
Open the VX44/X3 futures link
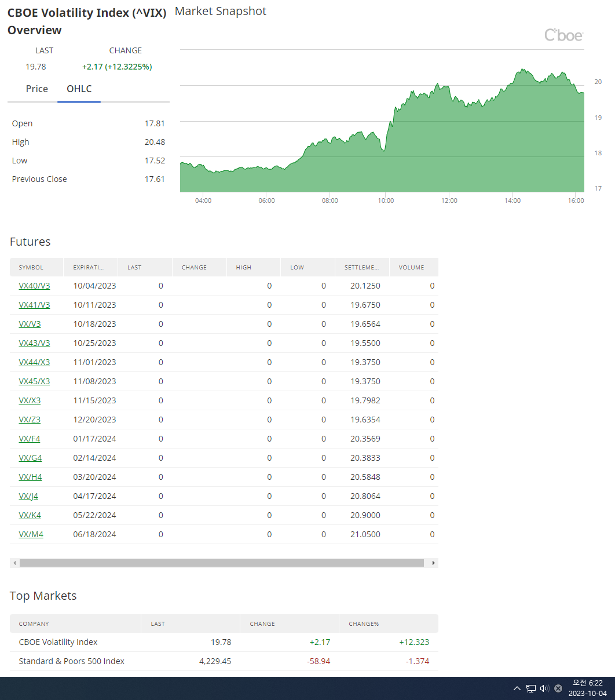tap(34, 362)
